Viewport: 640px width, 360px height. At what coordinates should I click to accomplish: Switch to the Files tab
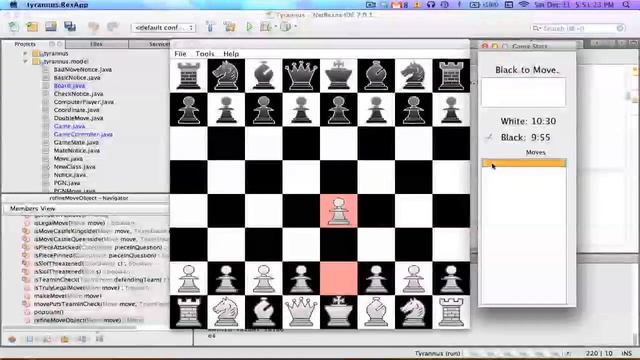coord(96,44)
